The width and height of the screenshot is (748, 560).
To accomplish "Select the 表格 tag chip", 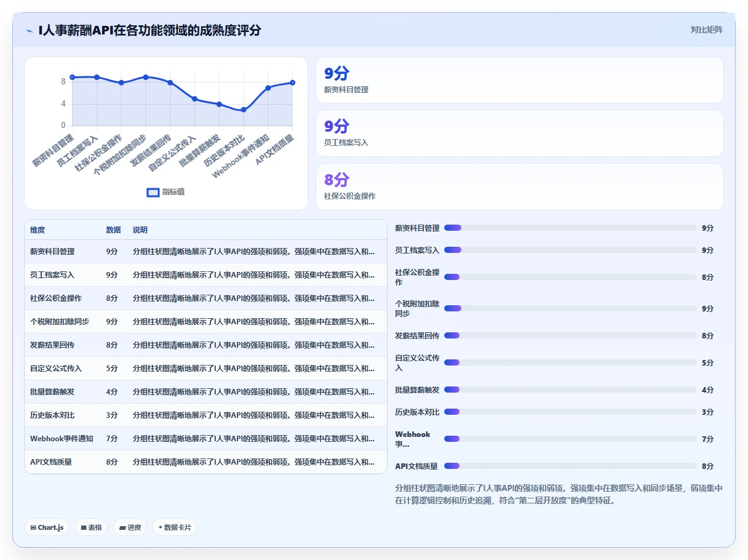I will 92,527.
